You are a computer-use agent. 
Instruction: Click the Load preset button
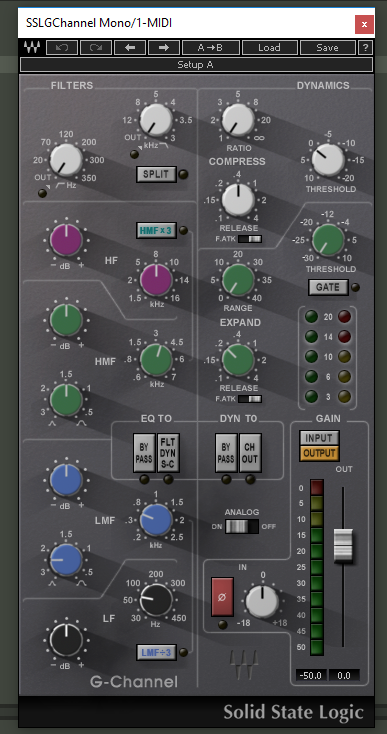pyautogui.click(x=270, y=47)
